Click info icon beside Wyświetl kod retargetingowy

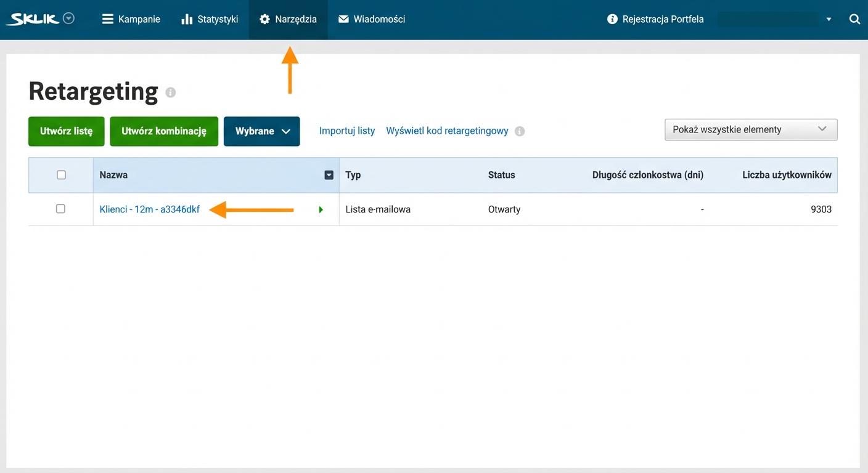[x=520, y=131]
